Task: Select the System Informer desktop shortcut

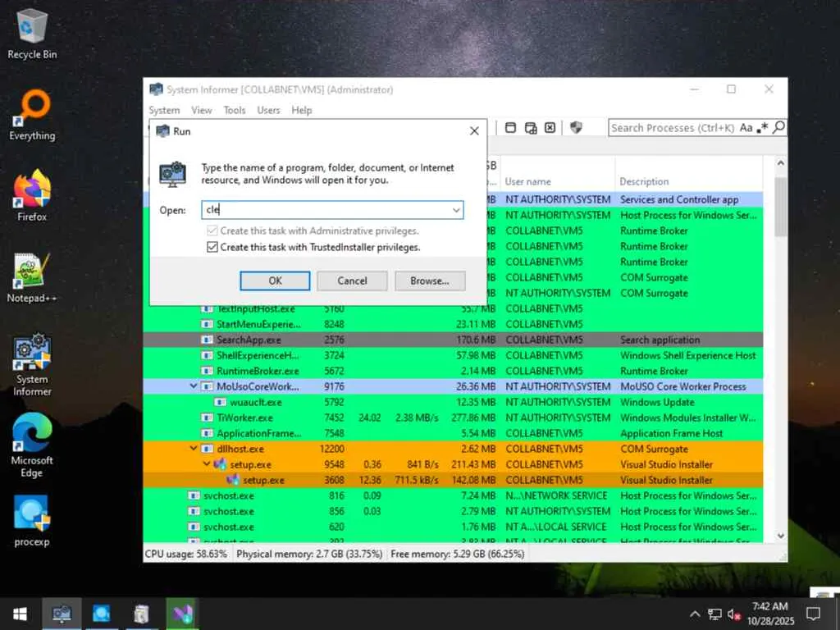Action: [x=32, y=365]
